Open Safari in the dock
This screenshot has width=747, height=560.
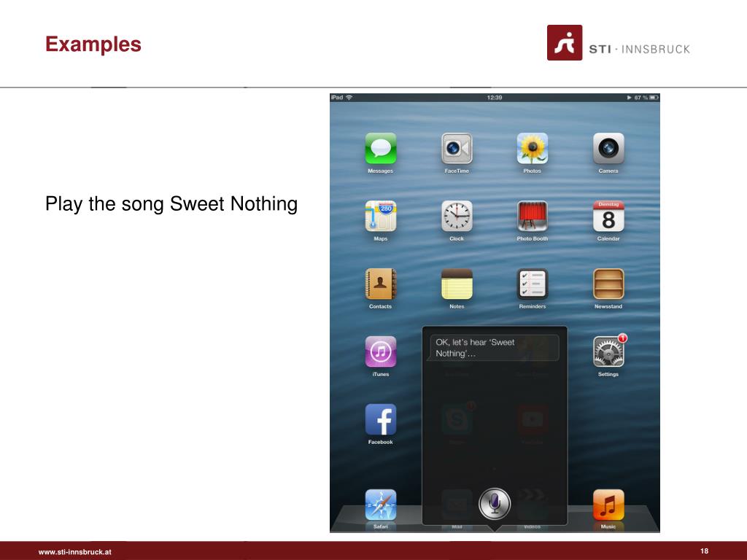coord(381,505)
